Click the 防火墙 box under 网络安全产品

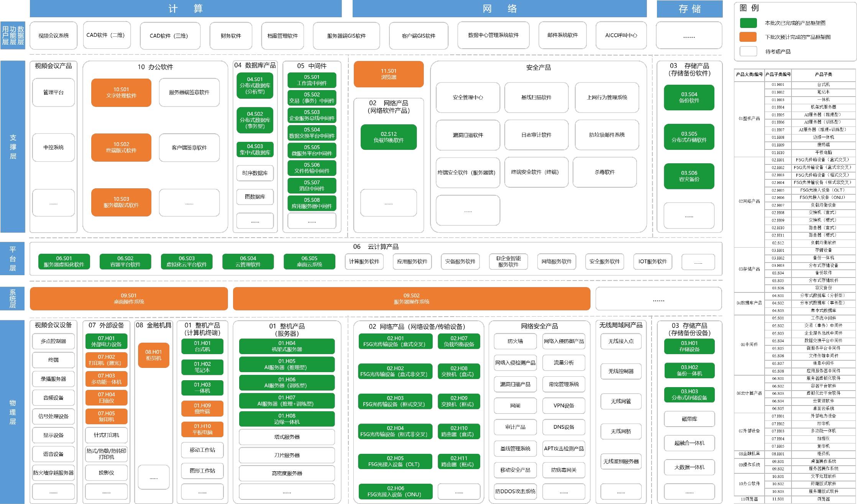pyautogui.click(x=515, y=341)
